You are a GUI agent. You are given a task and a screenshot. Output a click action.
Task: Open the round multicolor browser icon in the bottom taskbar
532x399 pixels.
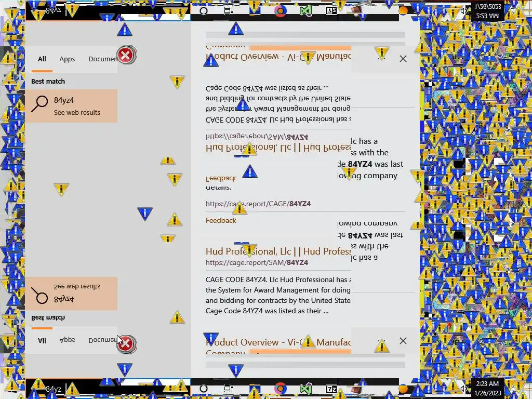280,388
